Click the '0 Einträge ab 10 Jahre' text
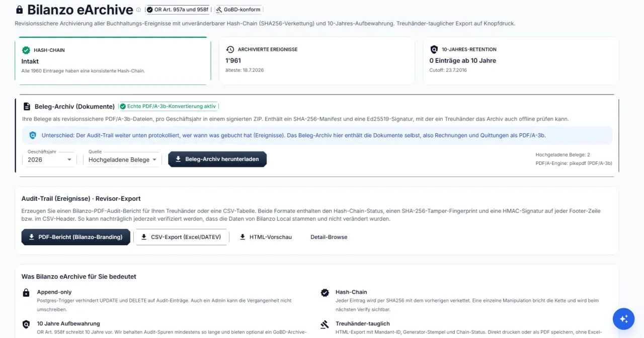 click(463, 60)
